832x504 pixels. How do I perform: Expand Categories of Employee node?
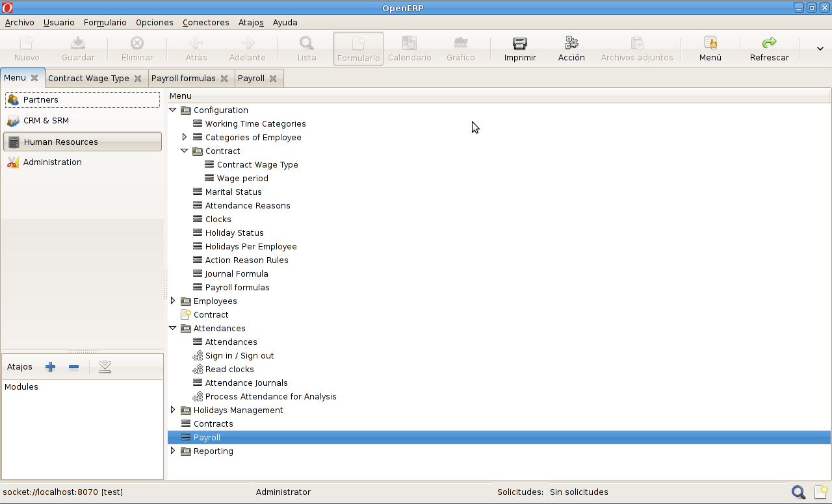click(x=185, y=137)
